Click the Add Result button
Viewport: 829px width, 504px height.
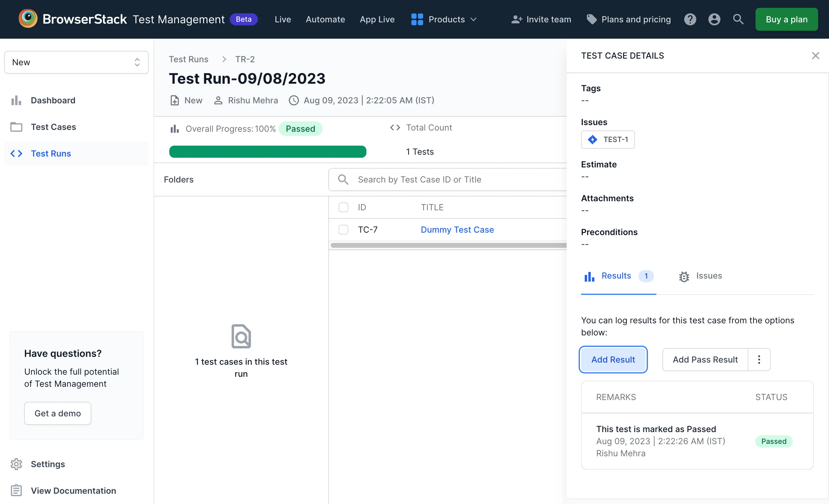613,360
